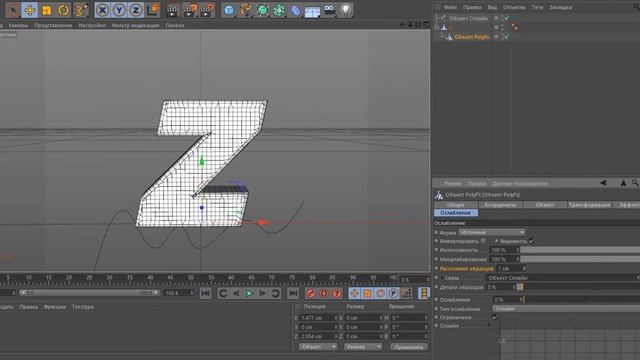This screenshot has height=360, width=640.
Task: Open the viewport 'Настройки' menu
Action: point(92,25)
